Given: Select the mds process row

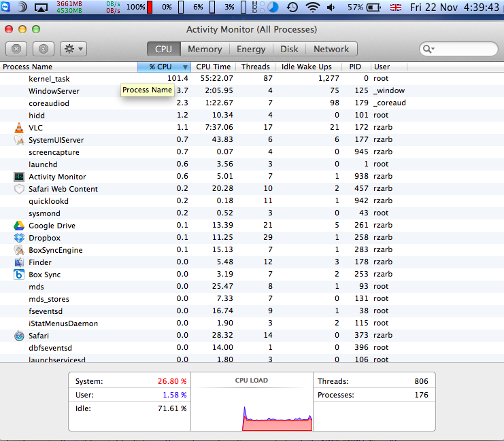Looking at the screenshot, I should point(252,287).
